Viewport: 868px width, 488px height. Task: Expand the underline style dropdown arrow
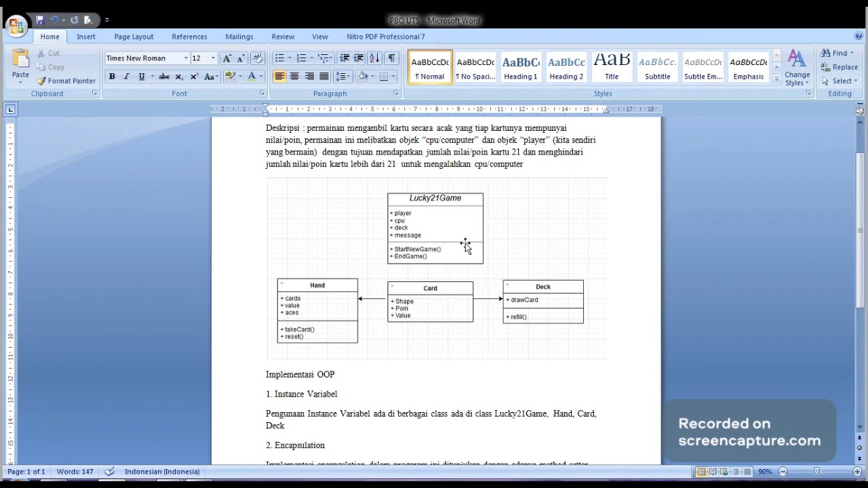tap(152, 77)
